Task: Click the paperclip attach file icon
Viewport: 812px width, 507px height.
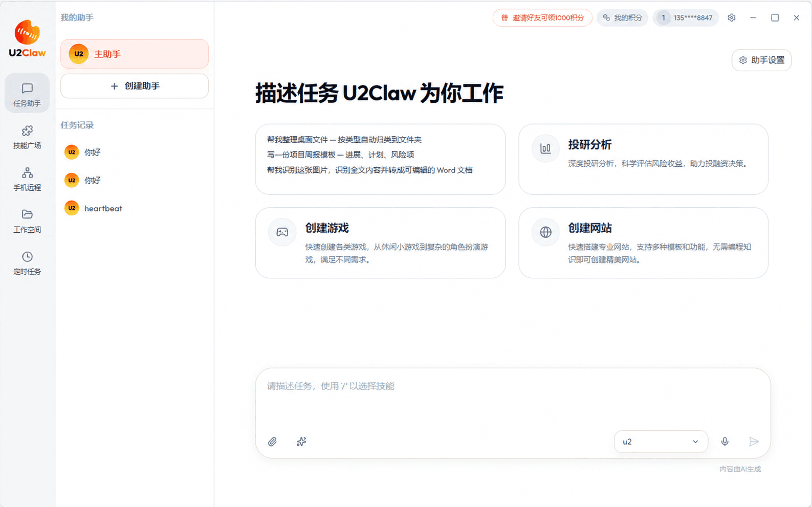Action: pyautogui.click(x=273, y=442)
